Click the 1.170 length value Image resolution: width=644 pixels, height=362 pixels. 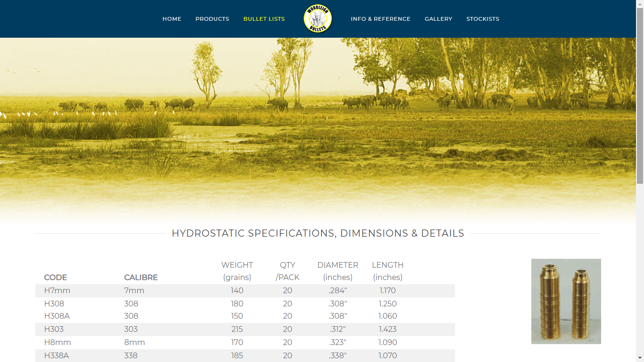388,291
